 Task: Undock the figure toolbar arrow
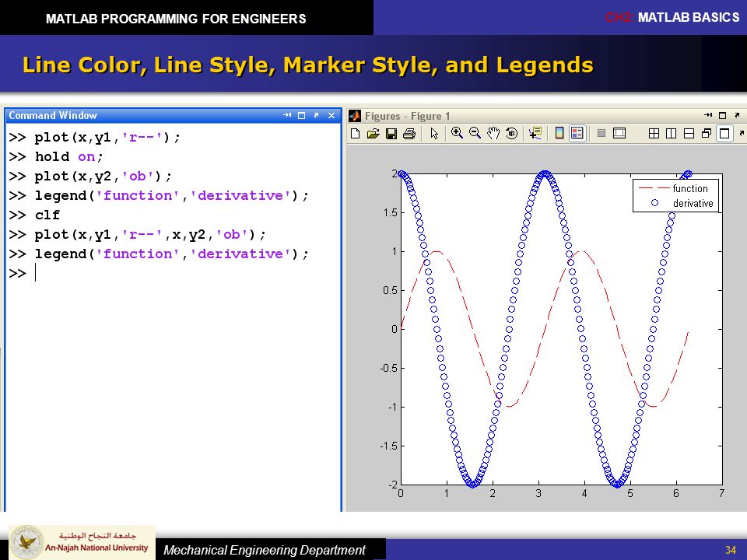point(742,133)
